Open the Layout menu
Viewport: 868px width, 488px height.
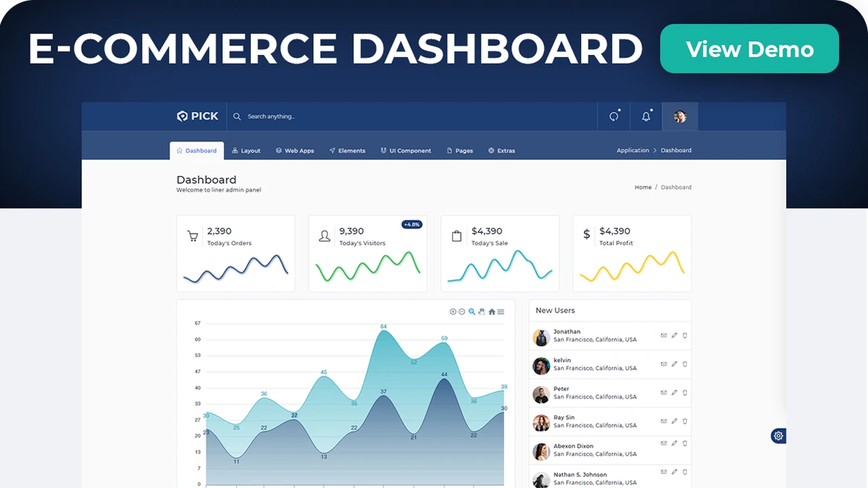pyautogui.click(x=246, y=150)
